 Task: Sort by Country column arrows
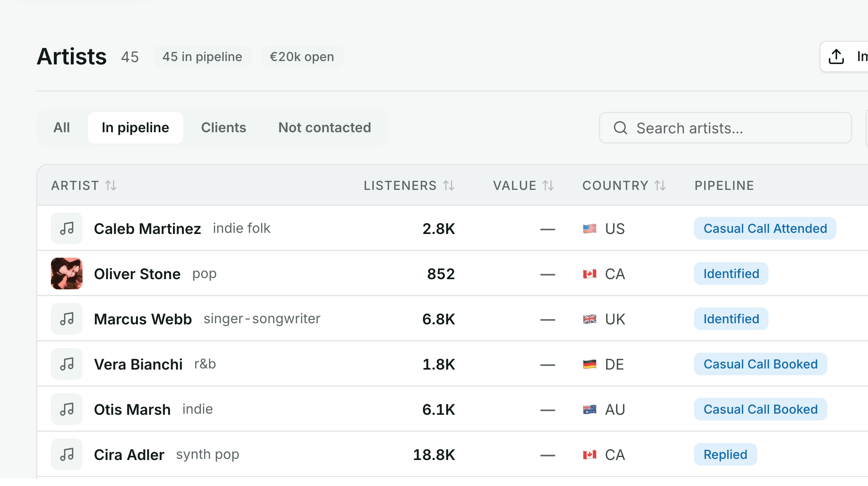pos(660,185)
